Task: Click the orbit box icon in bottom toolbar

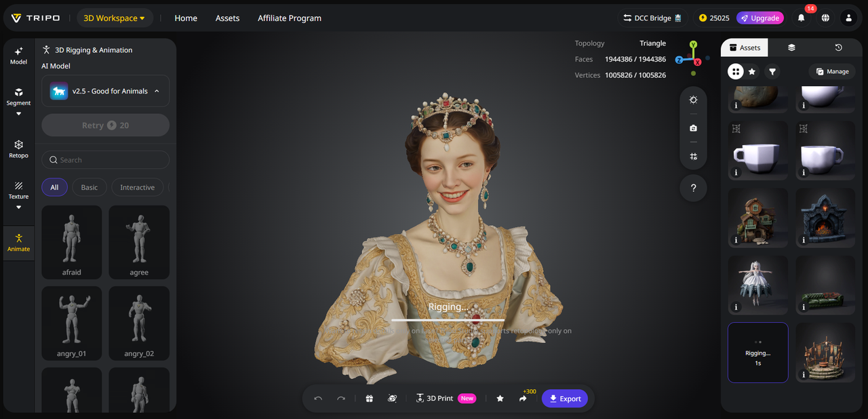Action: point(392,399)
